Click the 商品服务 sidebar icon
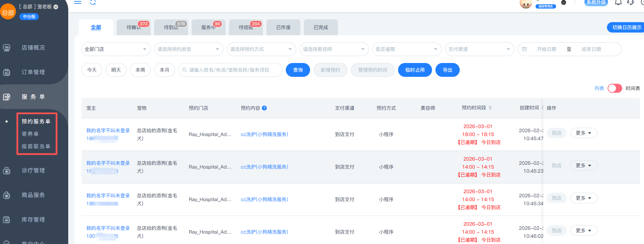 [7, 195]
